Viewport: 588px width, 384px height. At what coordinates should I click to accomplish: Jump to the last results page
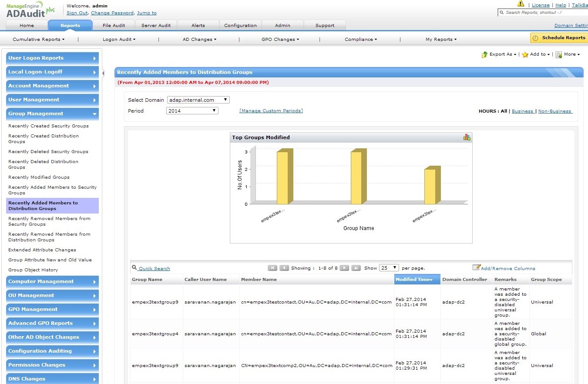pyautogui.click(x=356, y=268)
